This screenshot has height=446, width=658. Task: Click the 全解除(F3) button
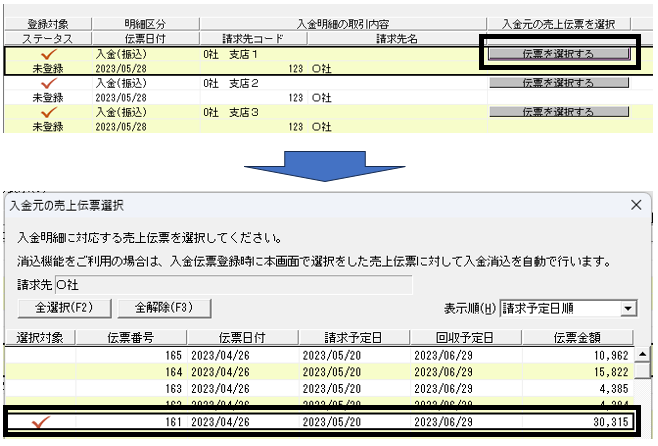click(164, 308)
